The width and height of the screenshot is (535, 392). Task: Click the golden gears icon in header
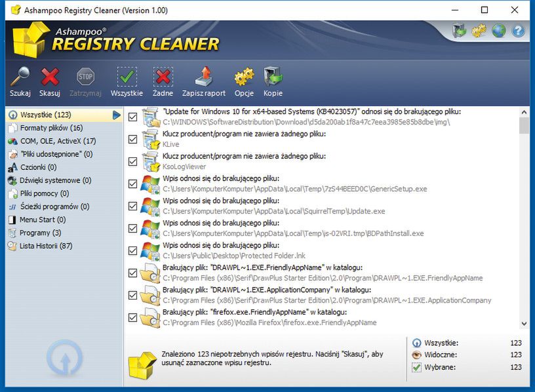click(479, 31)
